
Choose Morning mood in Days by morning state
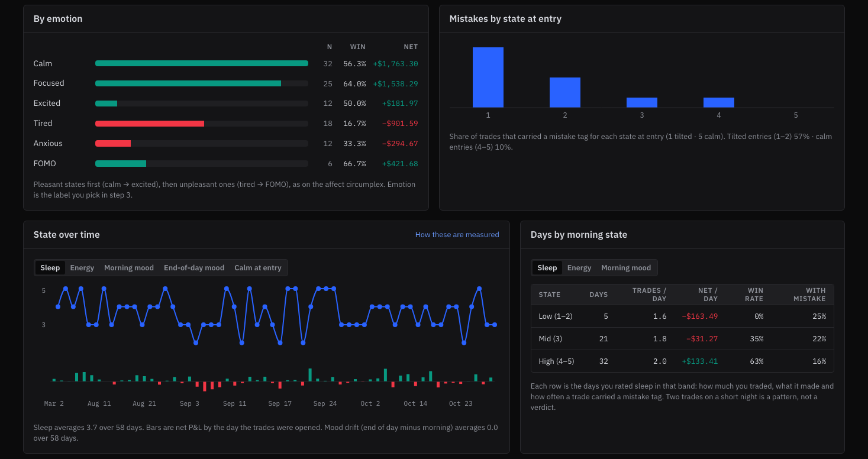626,268
